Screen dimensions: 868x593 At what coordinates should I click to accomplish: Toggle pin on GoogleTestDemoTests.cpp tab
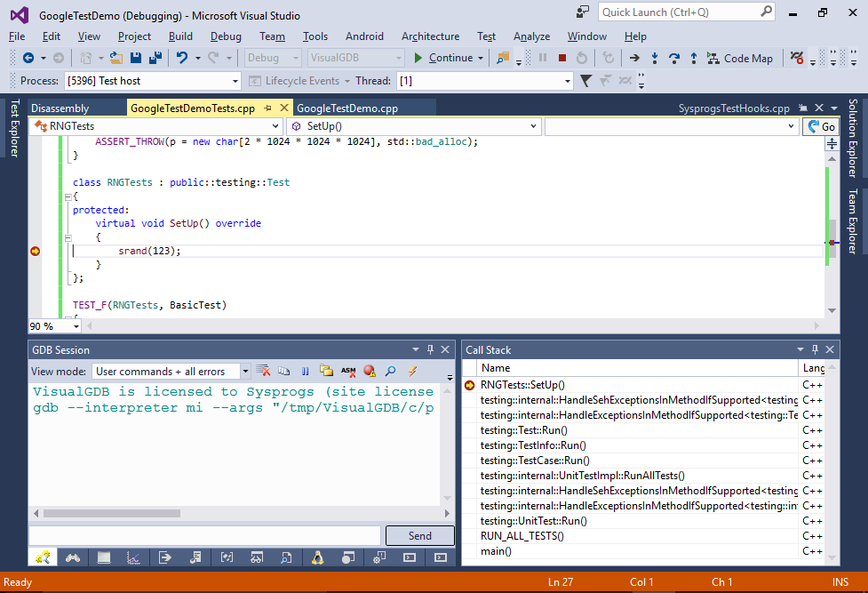(268, 108)
